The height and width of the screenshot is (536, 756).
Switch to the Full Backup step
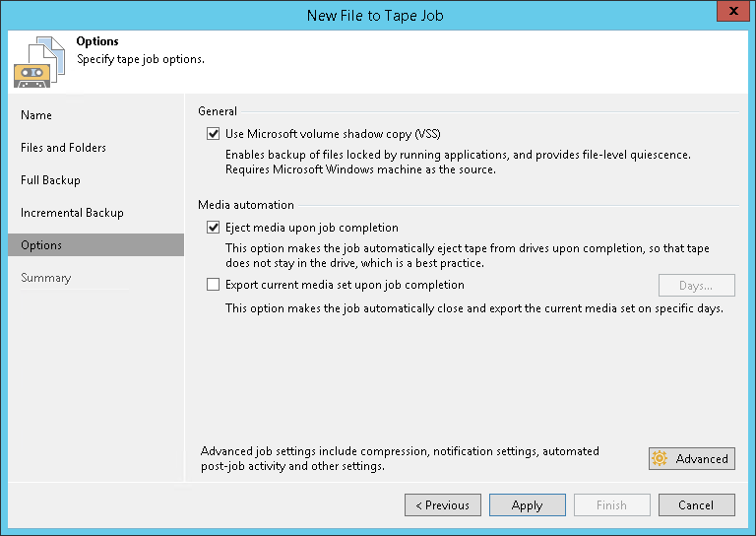(50, 180)
